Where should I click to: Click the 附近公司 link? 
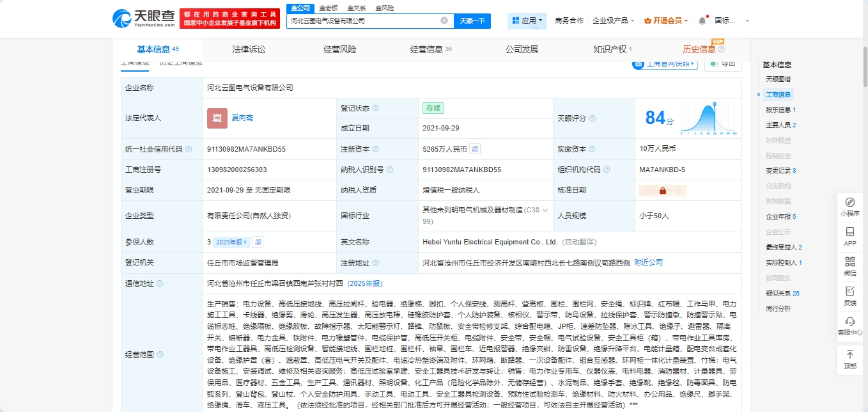(648, 262)
